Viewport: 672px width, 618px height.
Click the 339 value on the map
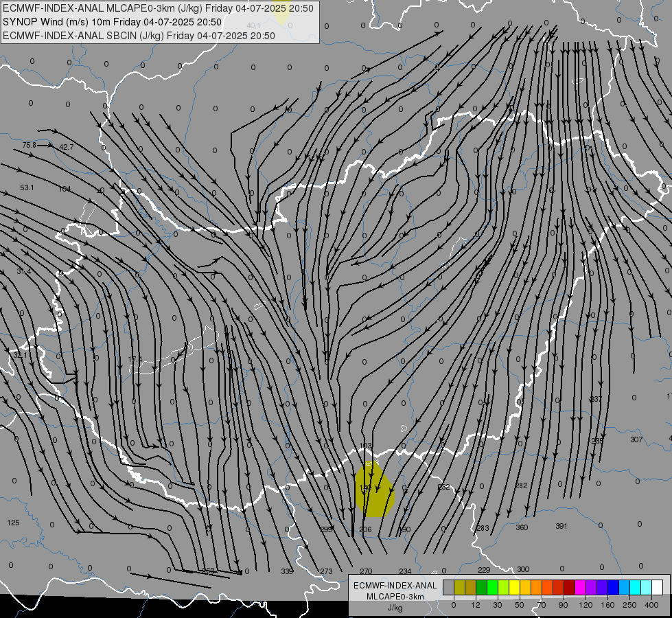[287, 571]
